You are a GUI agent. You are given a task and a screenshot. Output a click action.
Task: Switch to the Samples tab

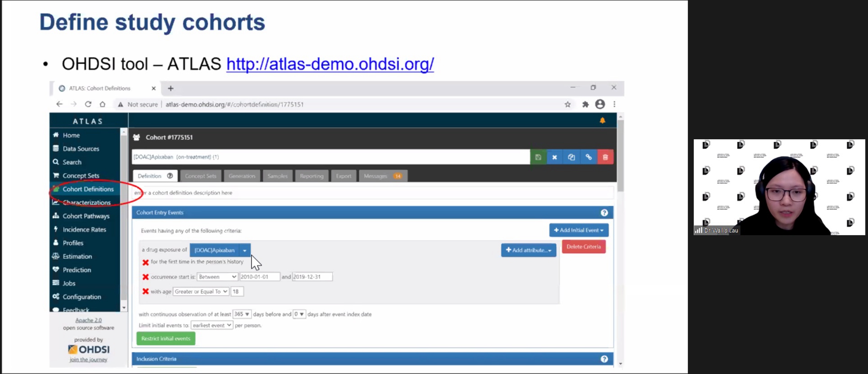(x=277, y=176)
